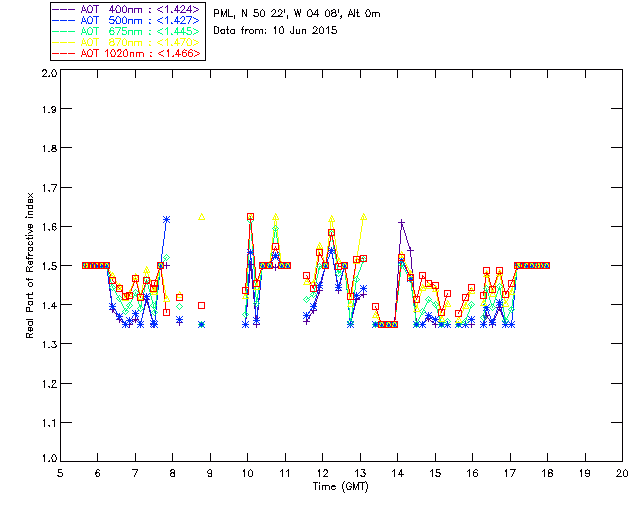Click the y-axis value 1.1
This screenshot has height=512, width=640.
(x=50, y=423)
